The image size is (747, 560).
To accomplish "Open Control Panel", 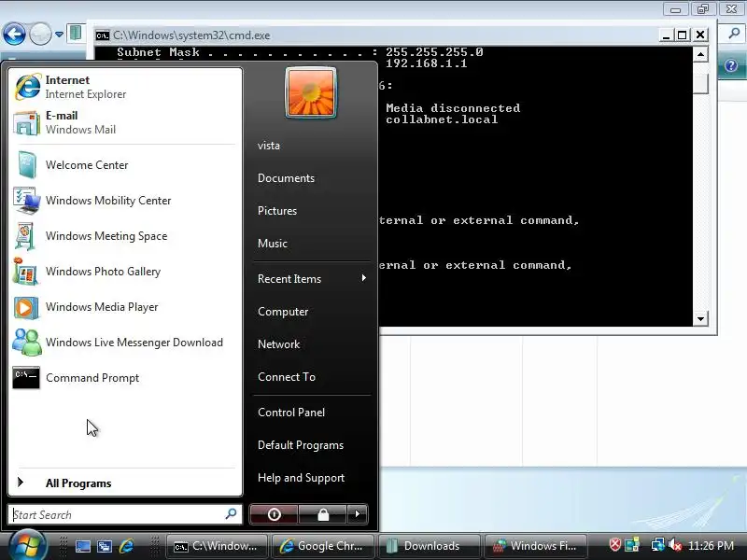I will tap(291, 413).
